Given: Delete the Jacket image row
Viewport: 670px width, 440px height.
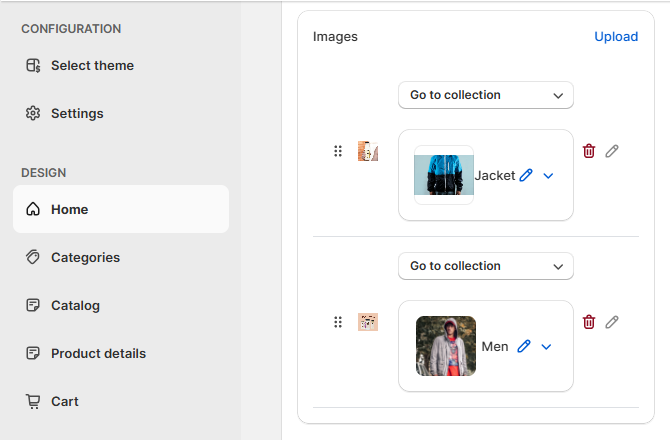Looking at the screenshot, I should point(589,151).
